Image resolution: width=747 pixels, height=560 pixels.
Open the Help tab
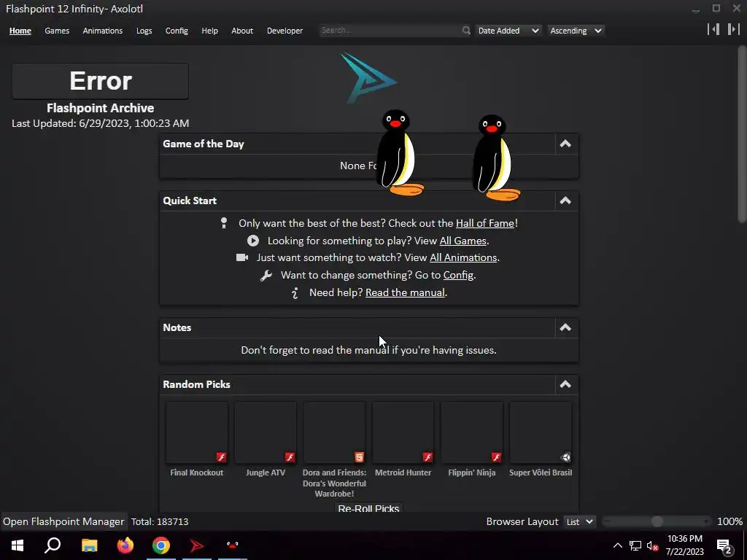click(209, 31)
